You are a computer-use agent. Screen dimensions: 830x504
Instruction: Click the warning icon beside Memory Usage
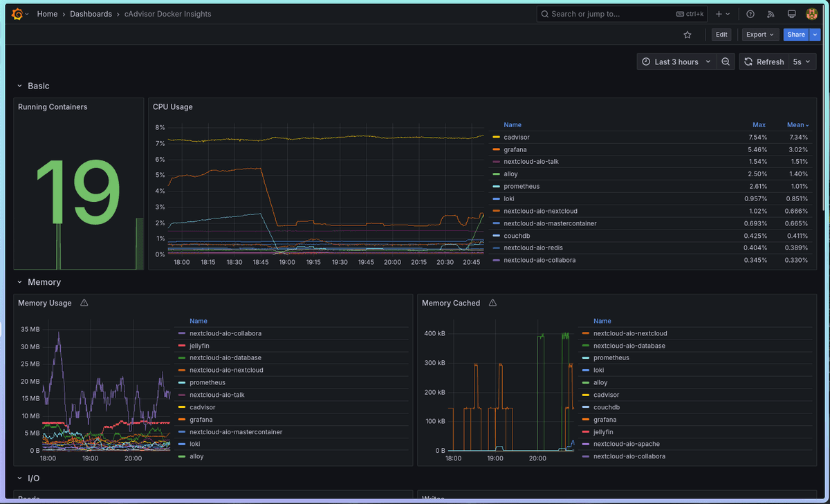(x=84, y=303)
